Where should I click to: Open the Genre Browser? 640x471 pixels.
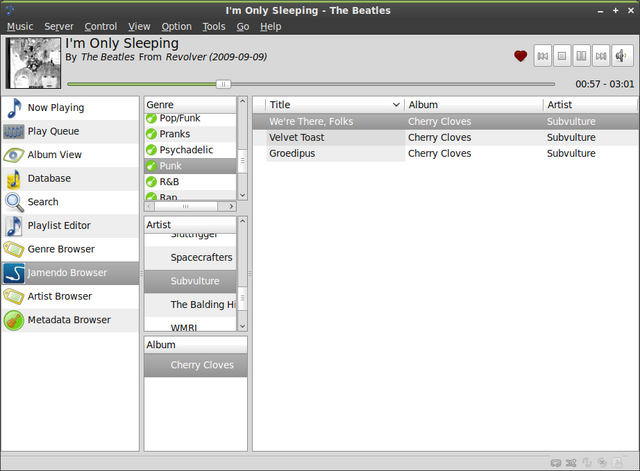[70, 249]
